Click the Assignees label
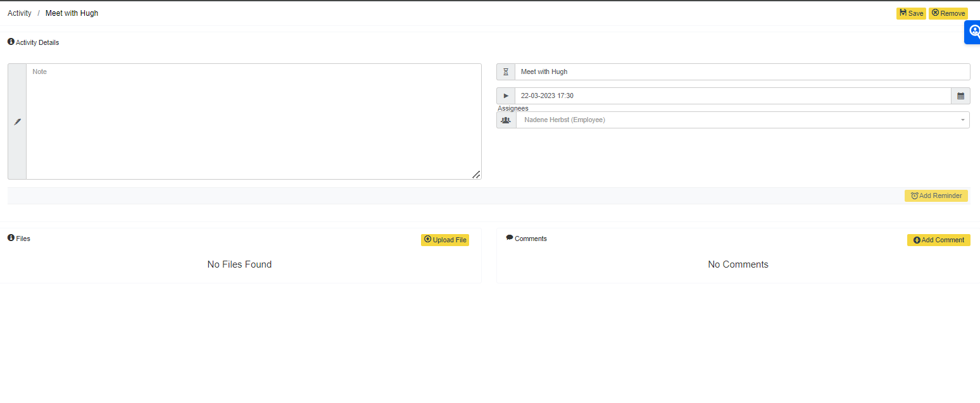Screen dimensions: 980x403 513,108
